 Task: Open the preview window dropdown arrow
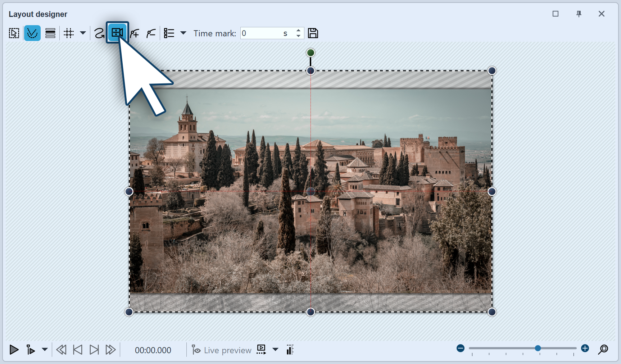(x=276, y=350)
